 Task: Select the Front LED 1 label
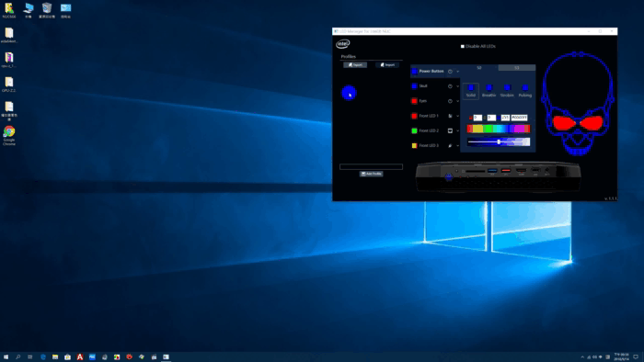click(429, 116)
